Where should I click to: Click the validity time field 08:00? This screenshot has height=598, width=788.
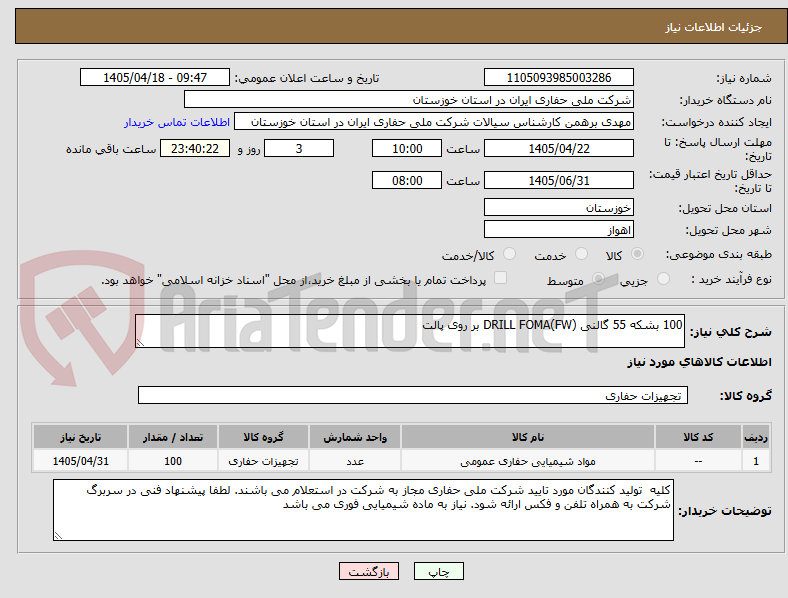(407, 180)
